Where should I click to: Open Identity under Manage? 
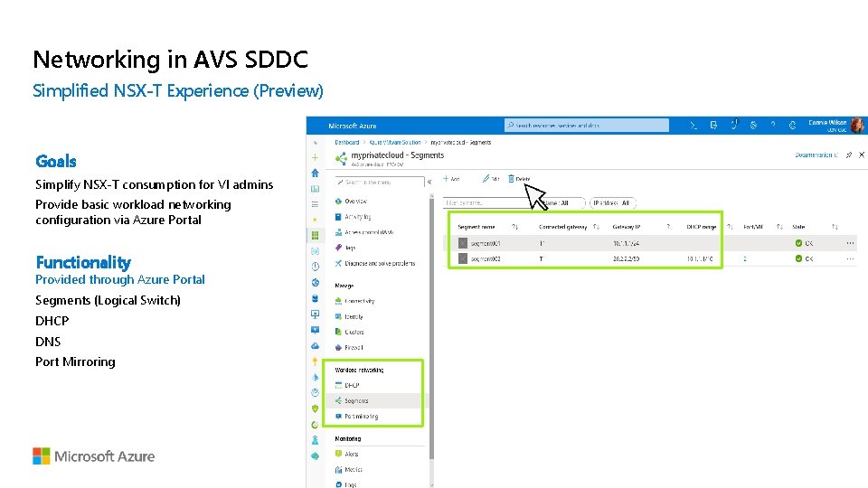coord(349,316)
